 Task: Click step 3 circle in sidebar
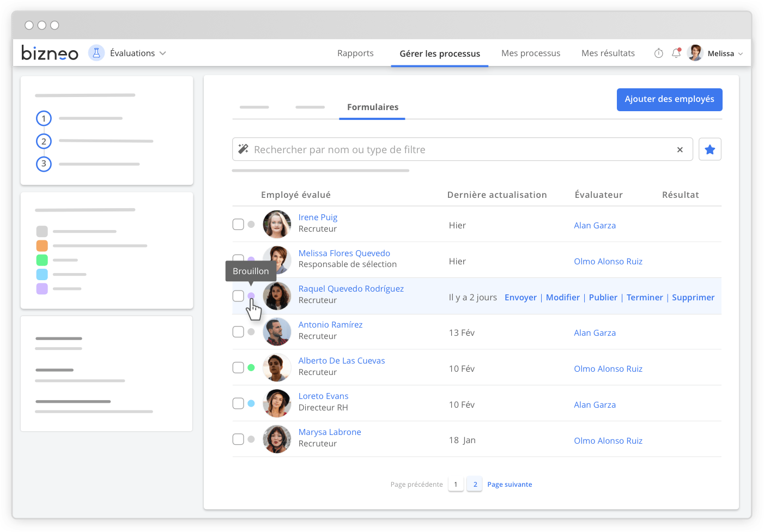coord(44,164)
